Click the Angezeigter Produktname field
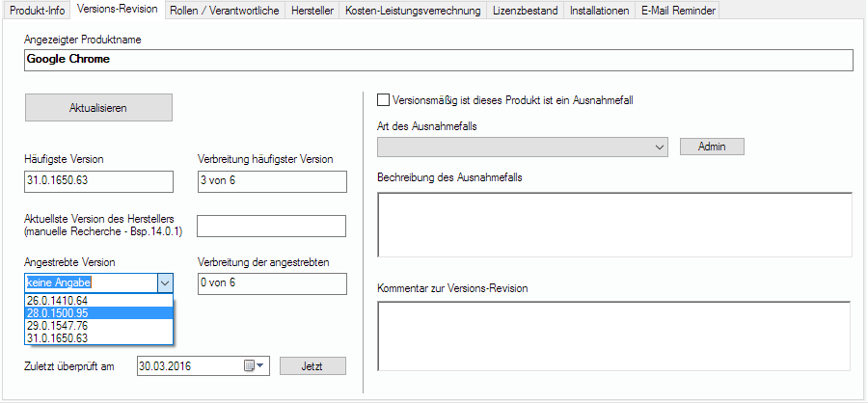 coord(439,60)
